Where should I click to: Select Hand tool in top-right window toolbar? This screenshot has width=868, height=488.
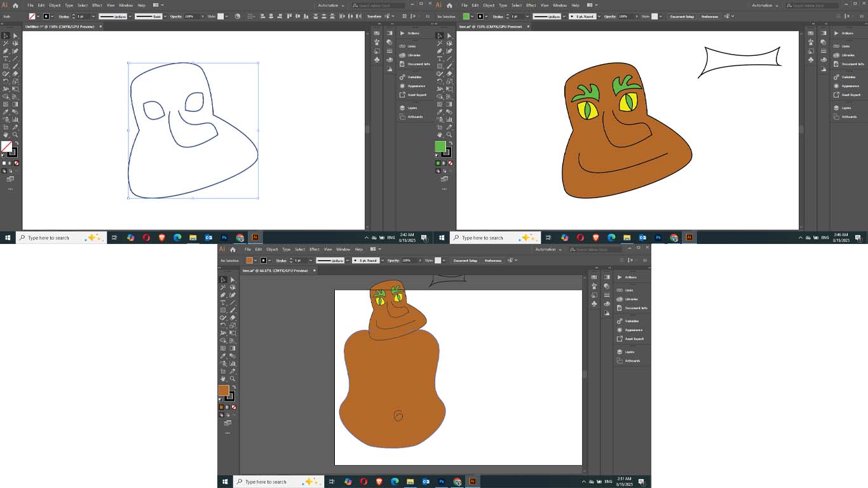point(440,135)
